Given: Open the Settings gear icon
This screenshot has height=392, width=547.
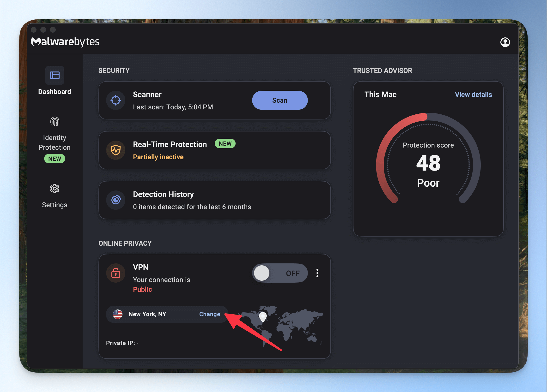Looking at the screenshot, I should tap(55, 189).
